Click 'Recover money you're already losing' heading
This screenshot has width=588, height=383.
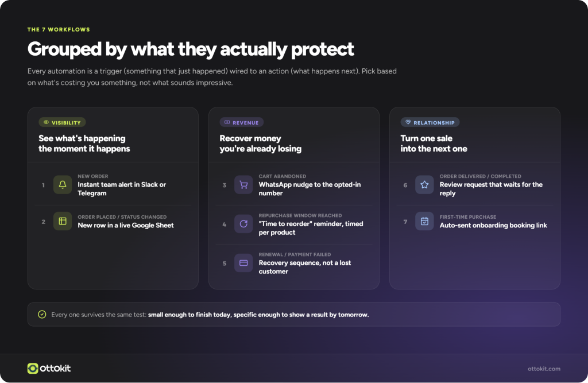tap(260, 144)
